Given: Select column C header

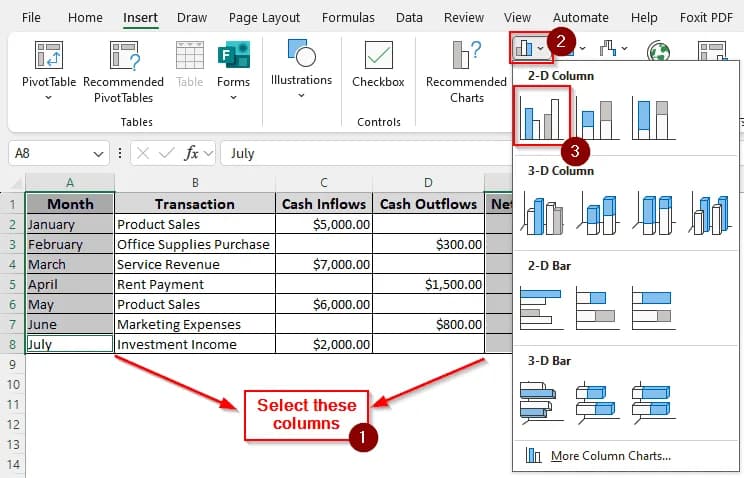Looking at the screenshot, I should point(324,182).
